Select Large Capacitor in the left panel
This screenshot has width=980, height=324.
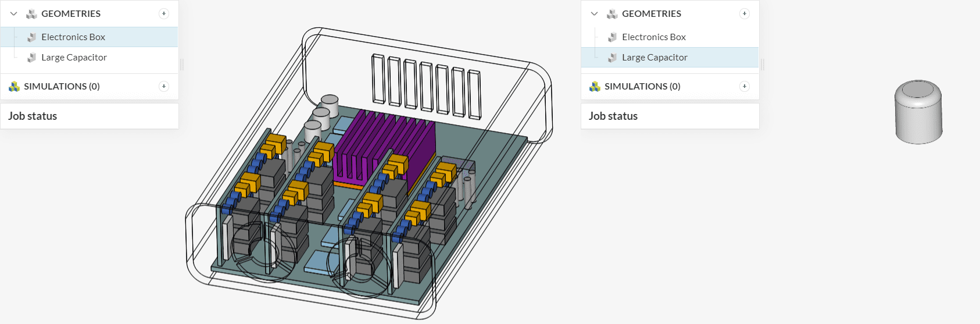(x=74, y=58)
